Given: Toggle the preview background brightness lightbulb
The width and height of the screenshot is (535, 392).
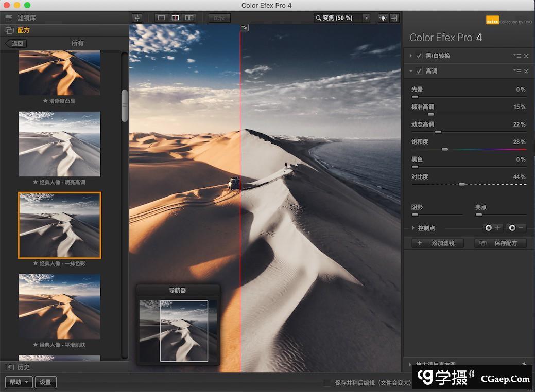Looking at the screenshot, I should click(x=383, y=18).
